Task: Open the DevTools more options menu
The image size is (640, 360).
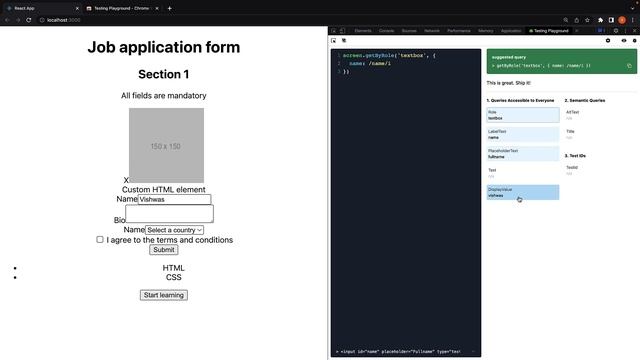Action: 625,31
